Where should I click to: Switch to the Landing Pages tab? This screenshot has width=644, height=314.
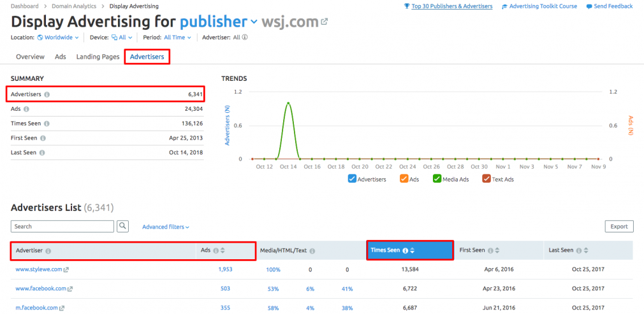tap(98, 57)
